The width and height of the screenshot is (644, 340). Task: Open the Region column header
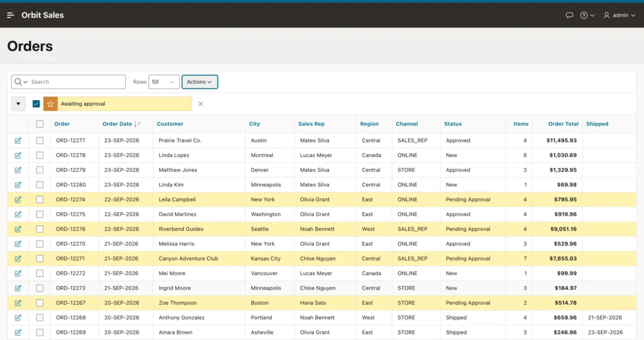coord(369,124)
